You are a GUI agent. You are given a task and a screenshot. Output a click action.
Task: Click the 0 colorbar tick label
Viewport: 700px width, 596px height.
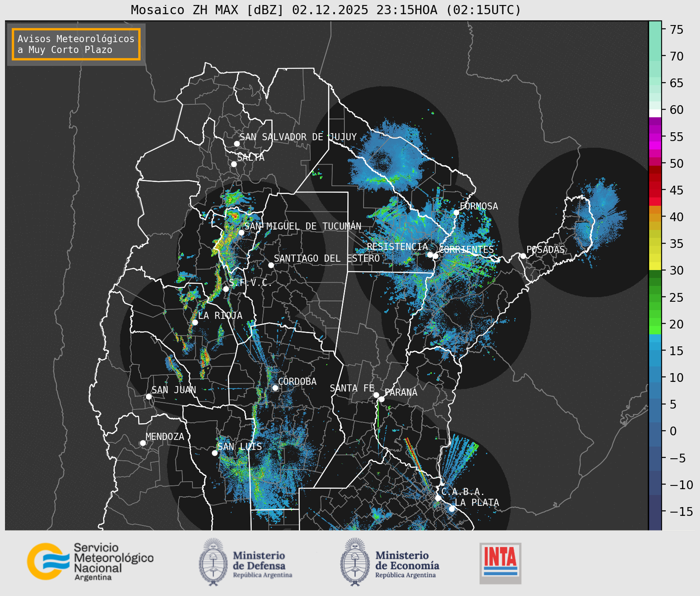[673, 431]
